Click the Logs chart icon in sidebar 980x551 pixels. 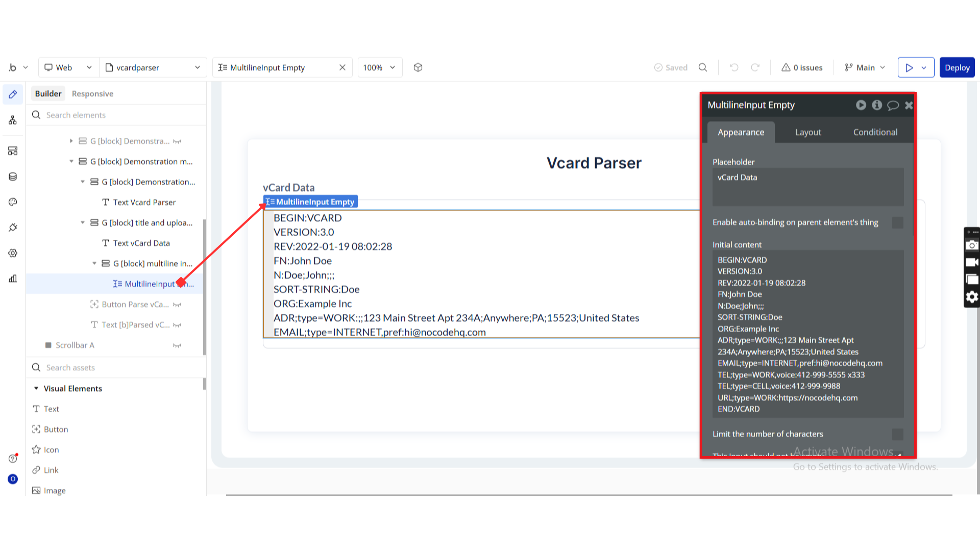point(13,279)
